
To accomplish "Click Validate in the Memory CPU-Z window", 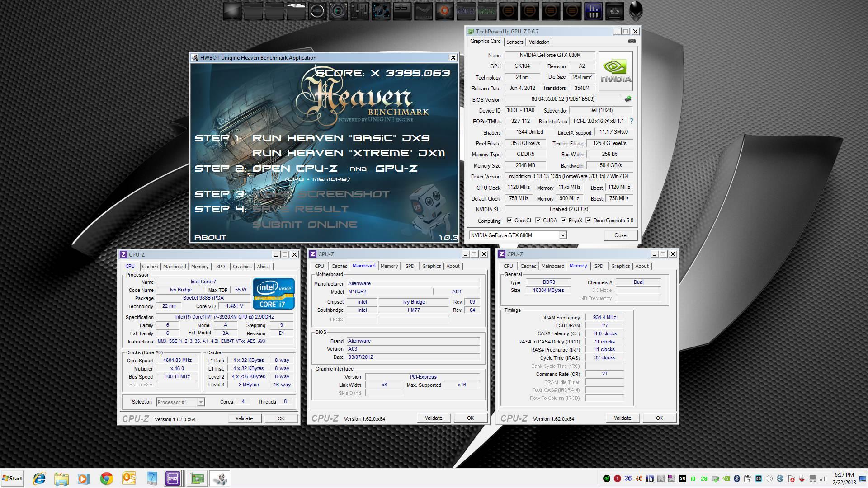I will pos(623,418).
